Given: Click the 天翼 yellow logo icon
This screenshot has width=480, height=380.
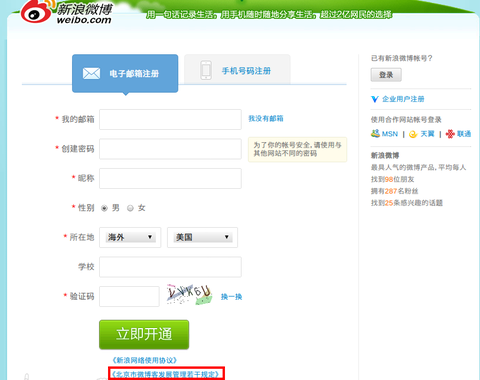Looking at the screenshot, I should coord(413,134).
